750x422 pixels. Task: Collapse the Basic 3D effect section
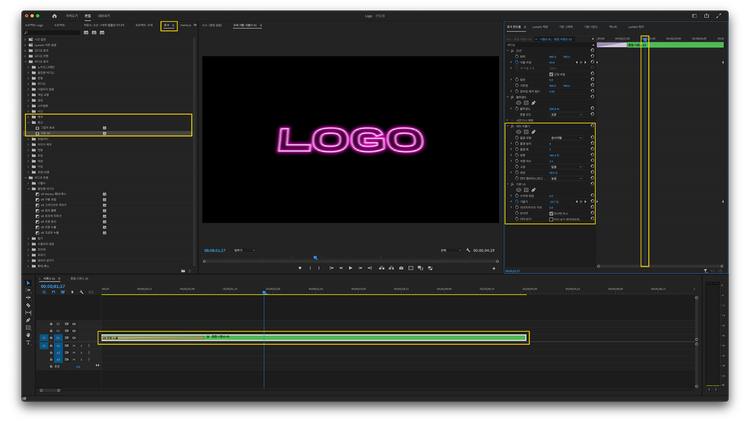[508, 184]
